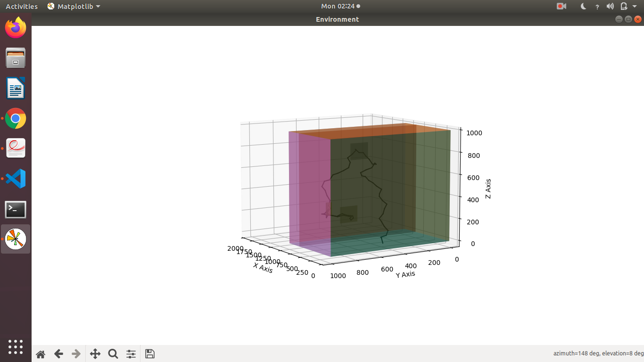The width and height of the screenshot is (644, 362).
Task: Toggle do-not-disturb via the moon icon
Action: 583,6
